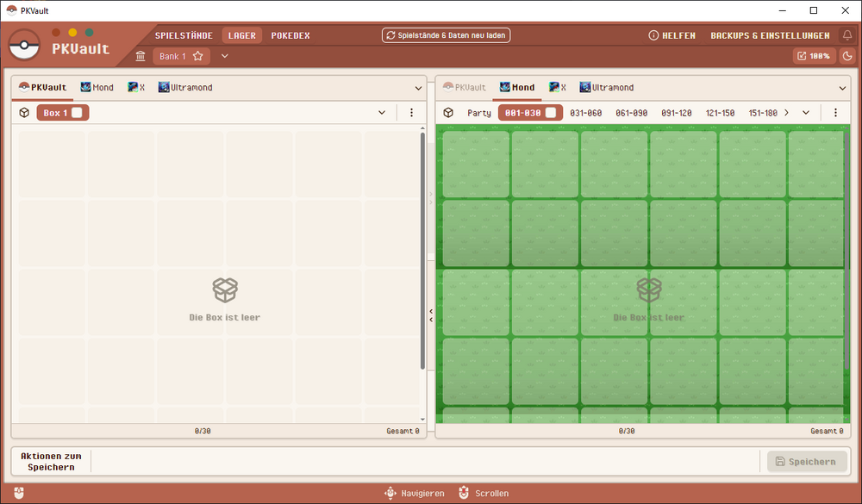862x504 pixels.
Task: Open the box list dropdown in left pane
Action: click(382, 113)
